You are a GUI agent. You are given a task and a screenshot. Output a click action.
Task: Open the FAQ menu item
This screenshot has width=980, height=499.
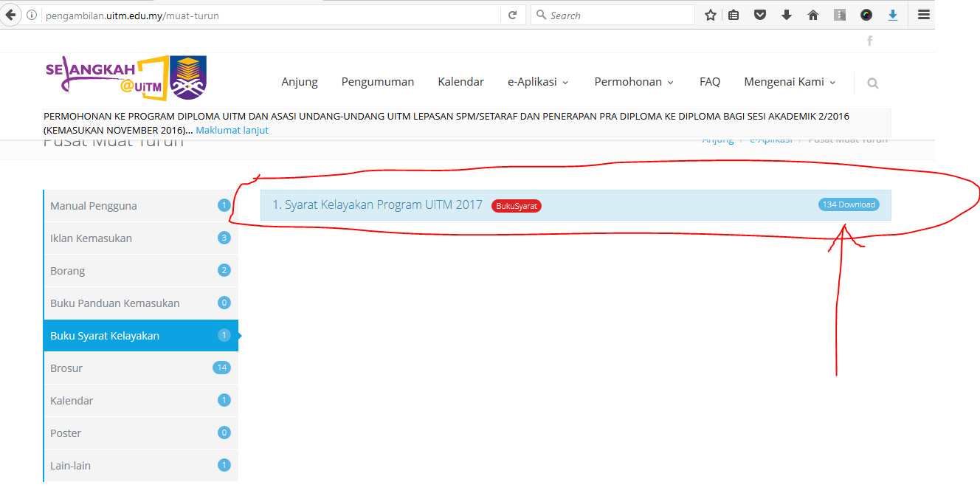[710, 82]
